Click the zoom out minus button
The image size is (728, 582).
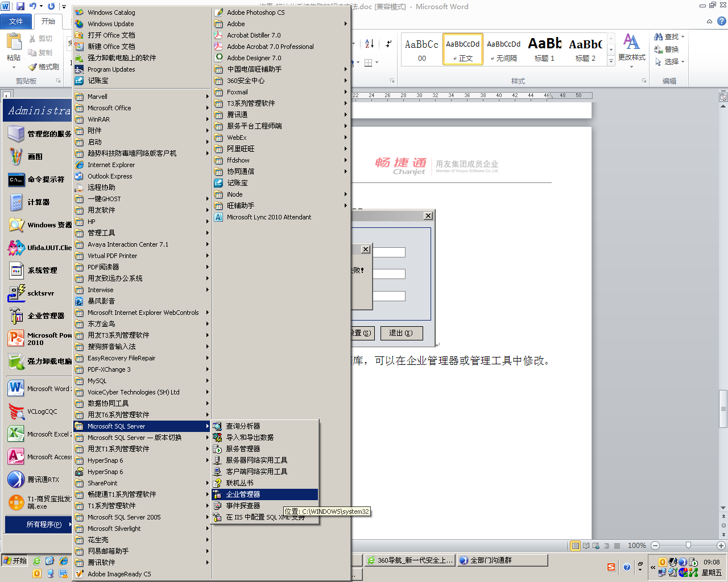(x=655, y=546)
